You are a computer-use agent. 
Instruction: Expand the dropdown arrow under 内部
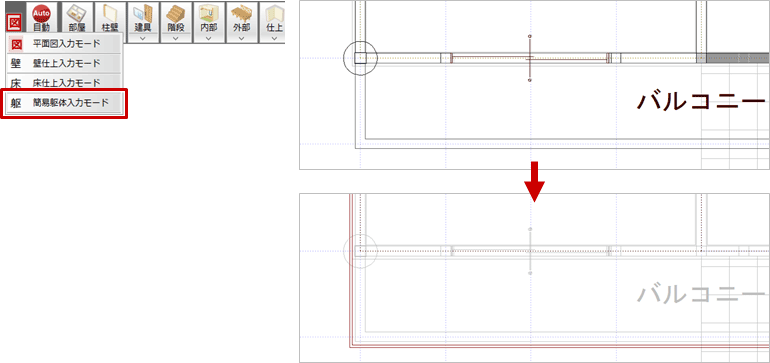pos(209,38)
